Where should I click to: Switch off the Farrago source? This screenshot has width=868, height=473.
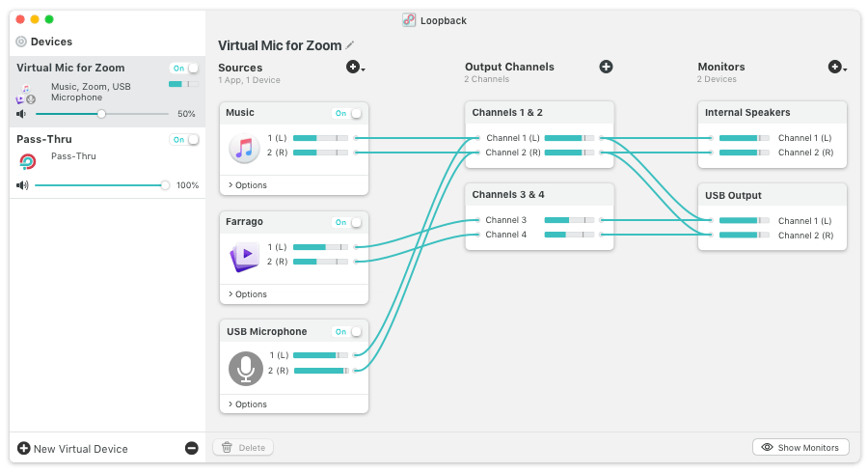[347, 222]
